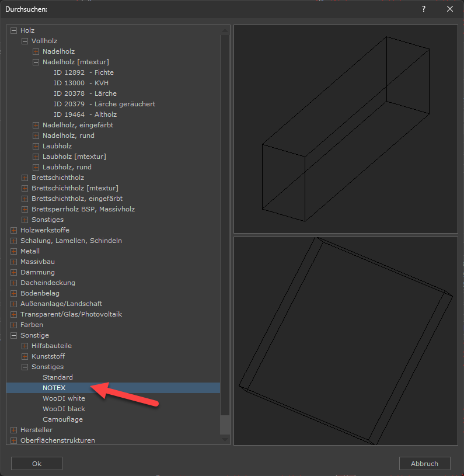464x476 pixels.
Task: Expand the Kunststoff node
Action: tap(25, 356)
